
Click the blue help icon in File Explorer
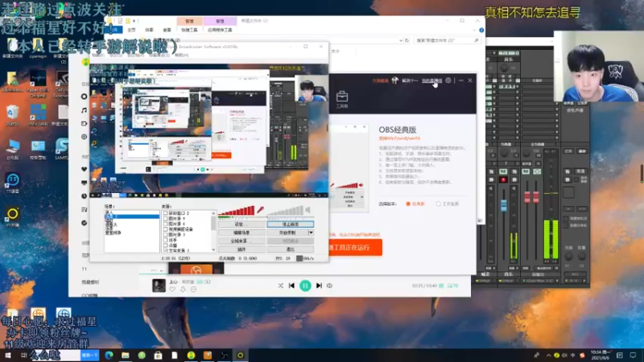point(481,30)
